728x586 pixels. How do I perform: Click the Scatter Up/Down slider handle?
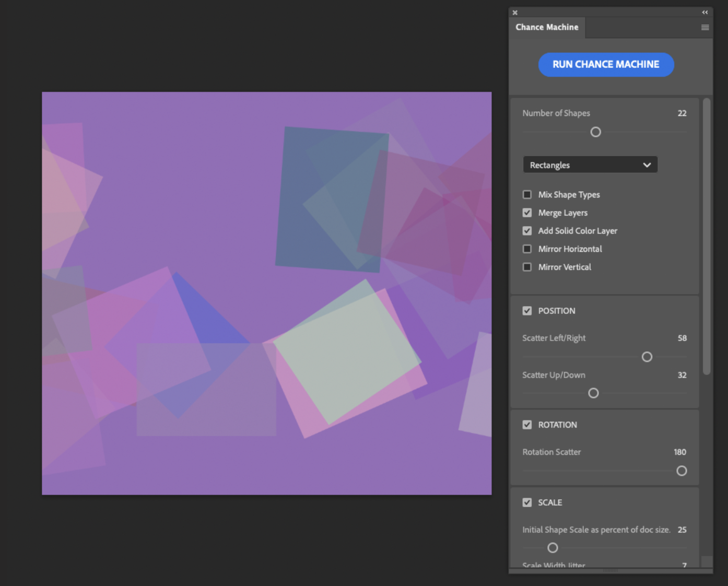pyautogui.click(x=593, y=393)
